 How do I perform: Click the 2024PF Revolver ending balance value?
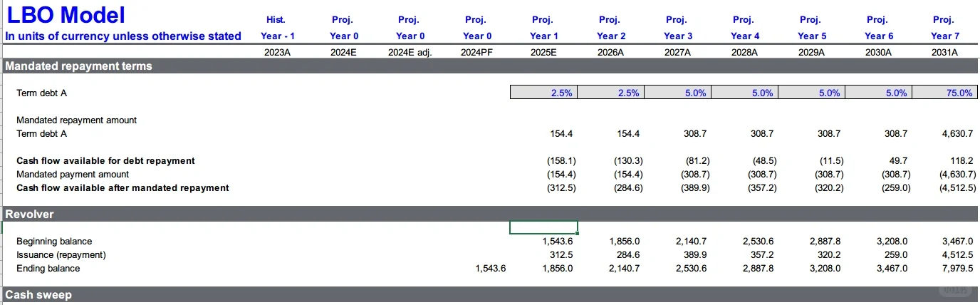click(x=490, y=269)
